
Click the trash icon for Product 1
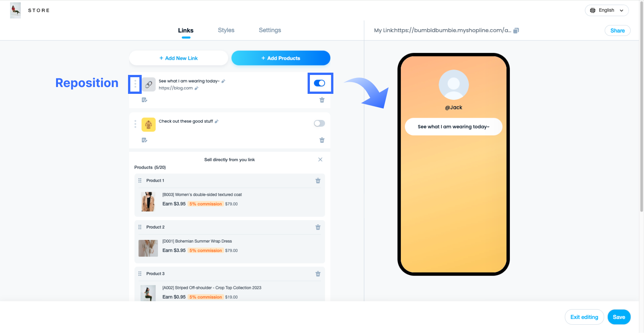tap(318, 181)
